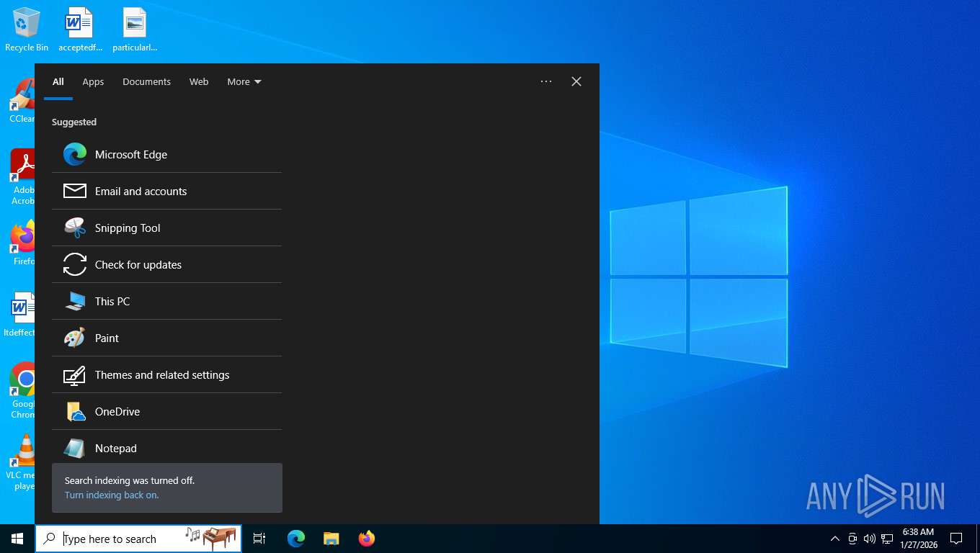Select the Adobe Acrobat desktop shortcut

pos(22,176)
